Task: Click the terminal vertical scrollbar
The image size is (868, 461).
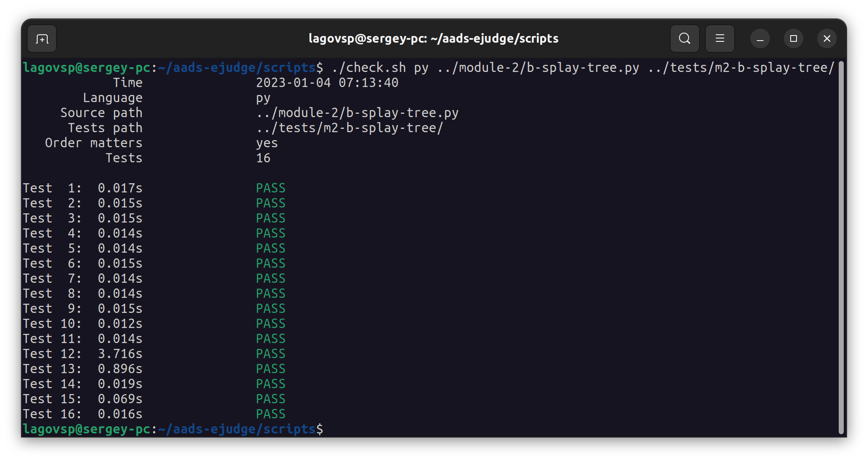Action: [x=841, y=247]
